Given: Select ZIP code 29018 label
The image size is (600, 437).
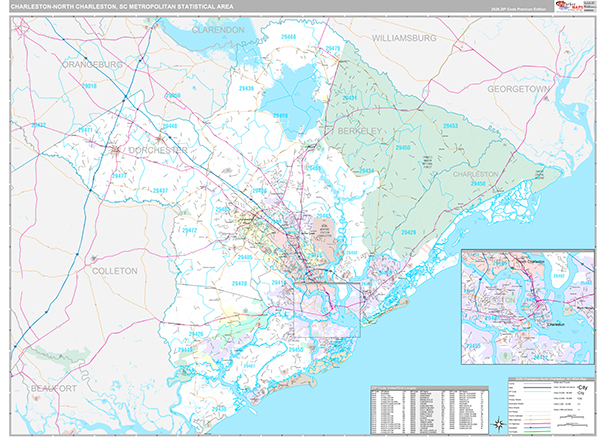Looking at the screenshot, I should 89,87.
